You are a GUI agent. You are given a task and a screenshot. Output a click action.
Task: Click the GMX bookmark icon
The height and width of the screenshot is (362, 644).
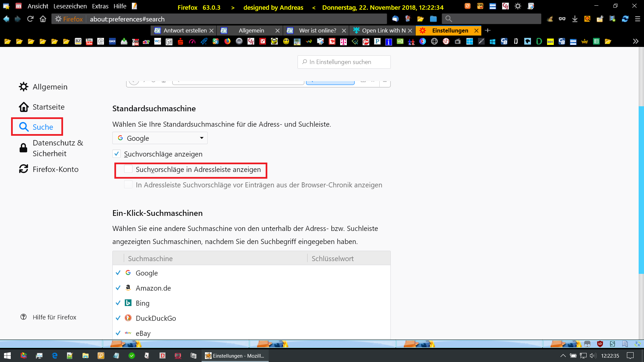point(112,42)
